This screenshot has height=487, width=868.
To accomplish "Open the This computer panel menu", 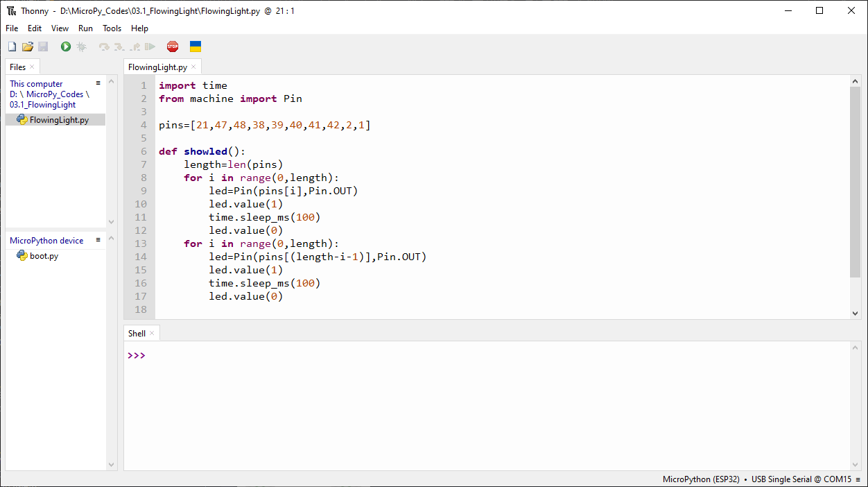I will pyautogui.click(x=98, y=83).
